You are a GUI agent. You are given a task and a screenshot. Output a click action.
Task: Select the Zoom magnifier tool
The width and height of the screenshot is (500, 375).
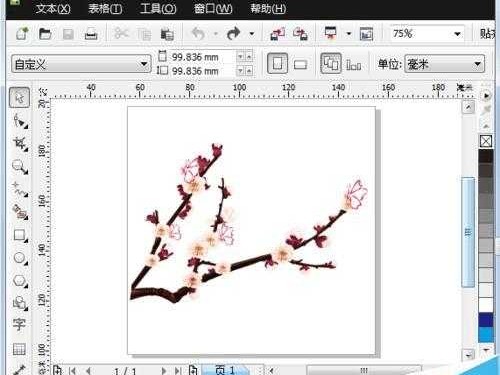[20, 167]
